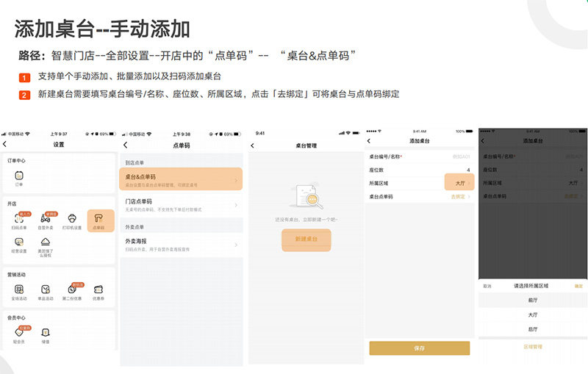Open 美团饿了么授权 icon
588x374 pixels.
46,248
